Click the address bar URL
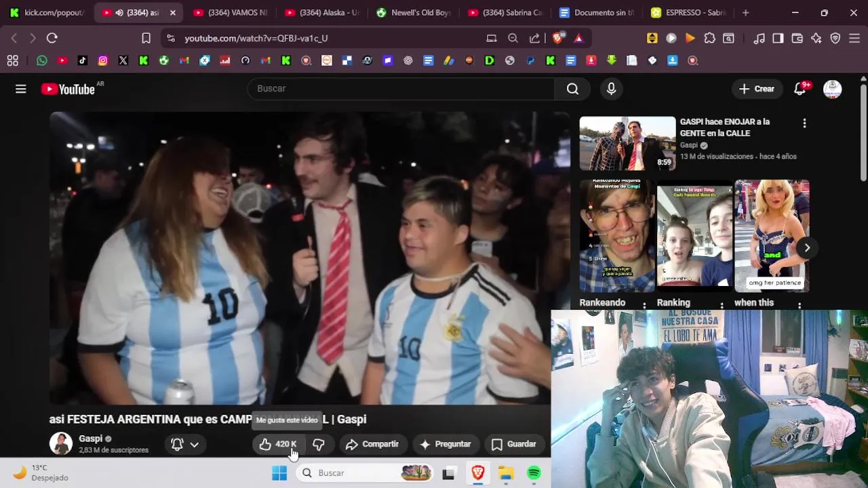Screen dimensions: 868x488 coord(256,39)
